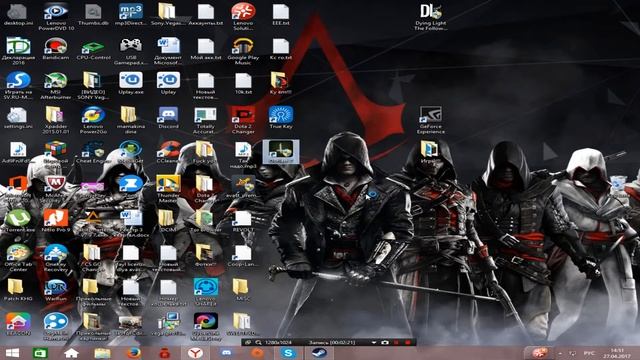This screenshot has height=360, width=640.
Task: Stop recording with the red stop button
Action: pyautogui.click(x=407, y=343)
